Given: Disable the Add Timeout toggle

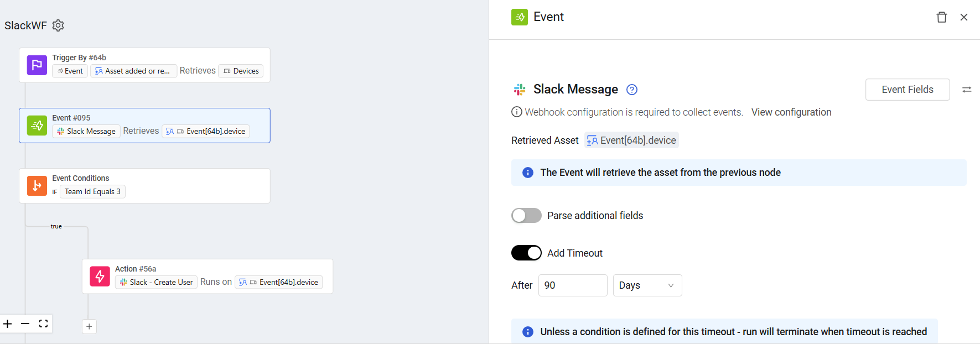Looking at the screenshot, I should point(526,253).
